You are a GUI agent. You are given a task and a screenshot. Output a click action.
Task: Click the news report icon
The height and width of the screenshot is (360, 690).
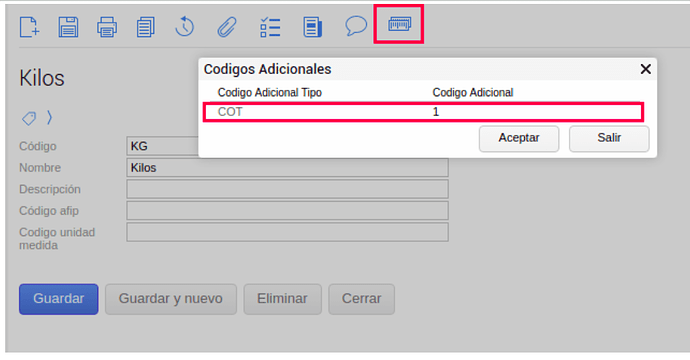click(x=312, y=27)
